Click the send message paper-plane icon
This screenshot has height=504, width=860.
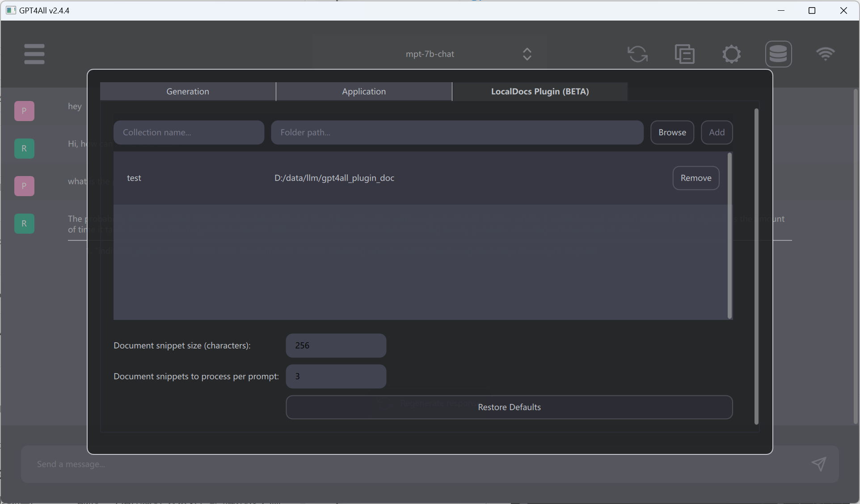(819, 464)
